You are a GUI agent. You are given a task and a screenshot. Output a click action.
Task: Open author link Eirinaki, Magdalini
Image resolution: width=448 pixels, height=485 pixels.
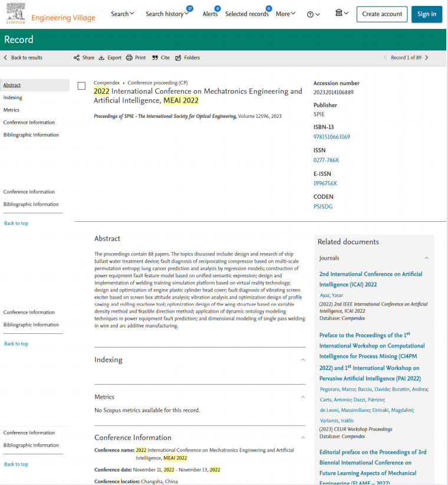[x=393, y=410]
